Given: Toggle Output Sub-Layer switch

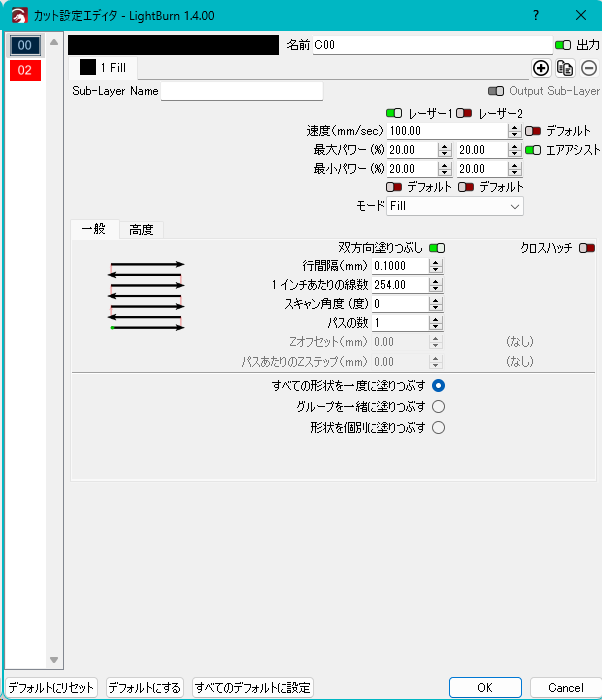Looking at the screenshot, I should click(496, 91).
